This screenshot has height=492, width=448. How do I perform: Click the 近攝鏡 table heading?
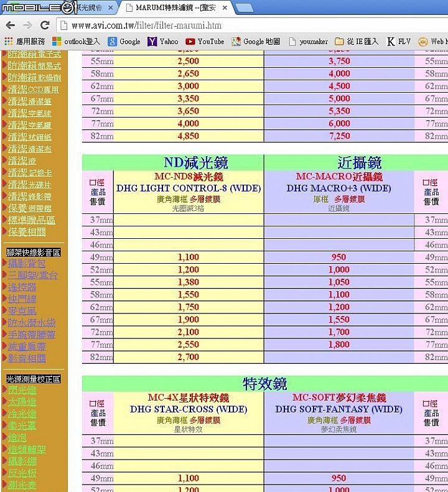pos(360,162)
